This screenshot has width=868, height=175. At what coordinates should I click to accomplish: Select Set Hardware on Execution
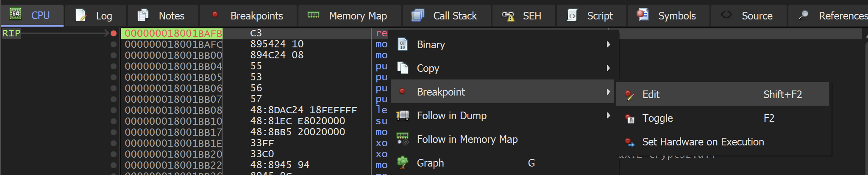(x=723, y=142)
